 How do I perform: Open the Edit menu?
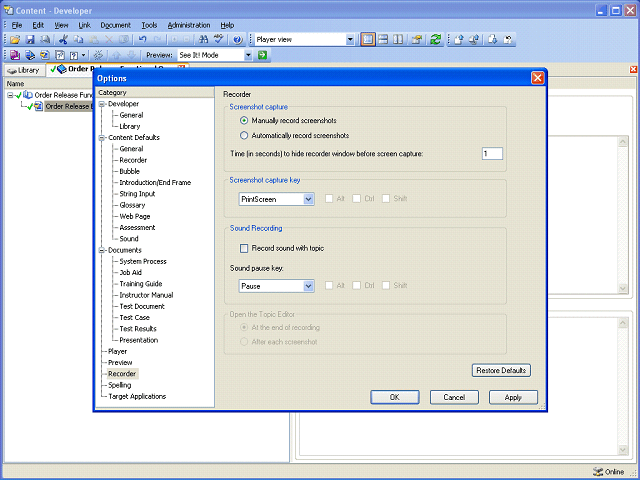click(x=38, y=25)
